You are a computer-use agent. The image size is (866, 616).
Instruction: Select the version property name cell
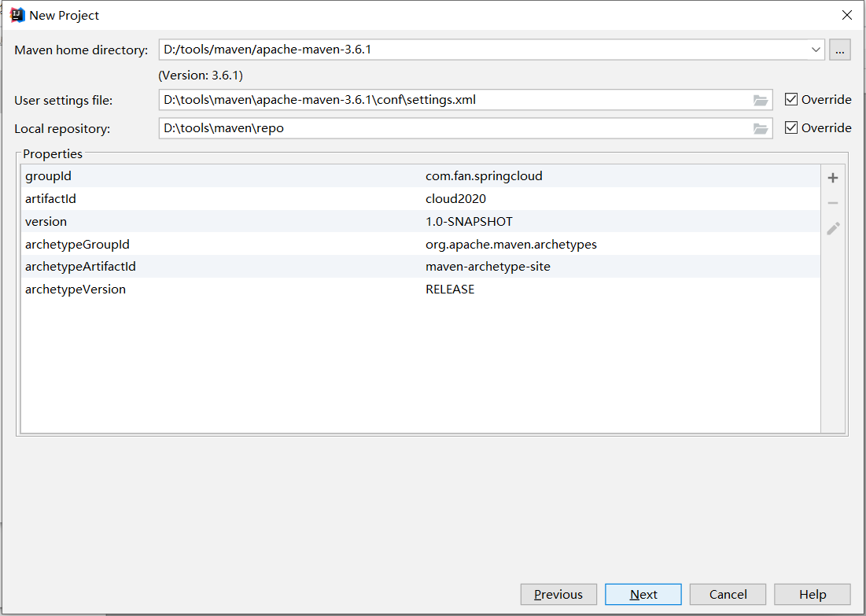[222, 221]
